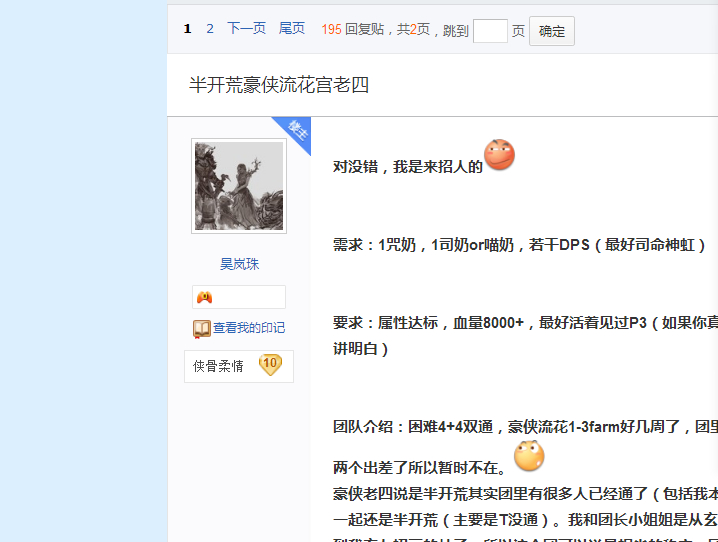Click the 确定 confirm button
Image resolution: width=718 pixels, height=542 pixels.
[552, 31]
